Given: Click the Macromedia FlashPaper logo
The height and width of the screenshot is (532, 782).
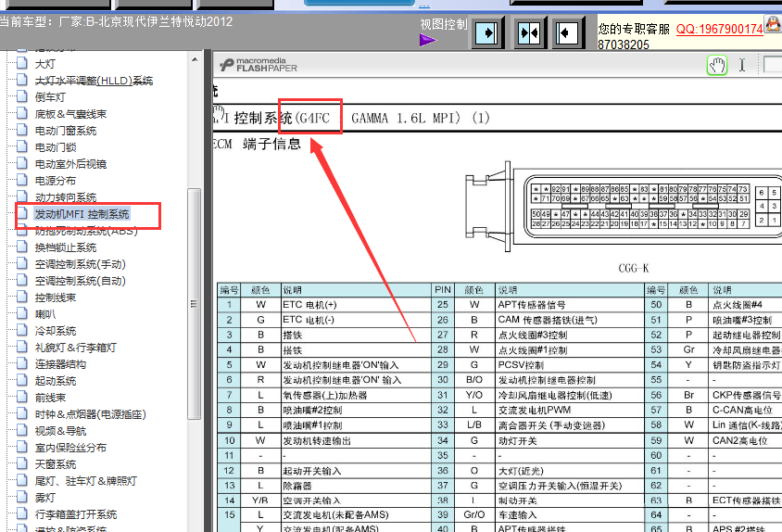Looking at the screenshot, I should pyautogui.click(x=259, y=65).
